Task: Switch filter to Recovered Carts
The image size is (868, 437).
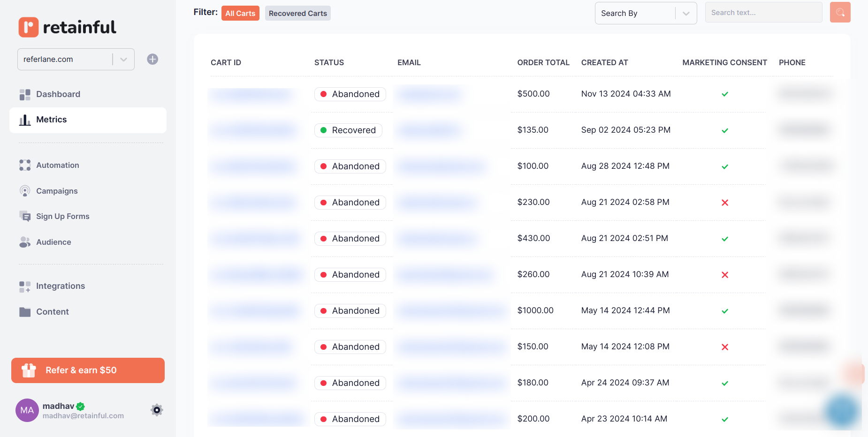Action: coord(297,13)
